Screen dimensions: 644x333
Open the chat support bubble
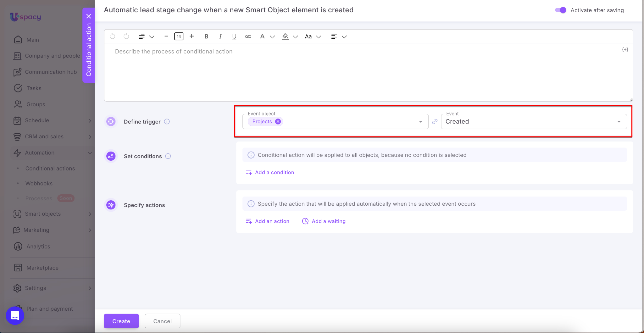tap(15, 315)
